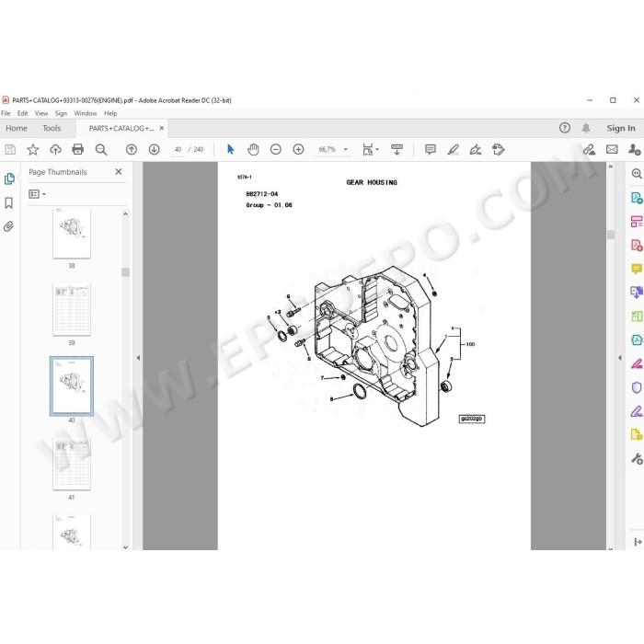Go to next page arrow icon
Image resolution: width=644 pixels, height=644 pixels.
pyautogui.click(x=154, y=149)
